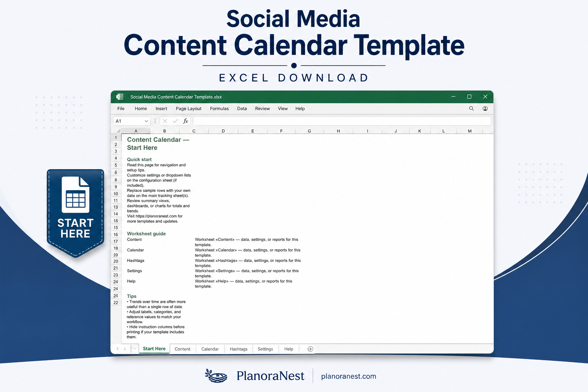Switch to the Content sheet tab

click(183, 349)
